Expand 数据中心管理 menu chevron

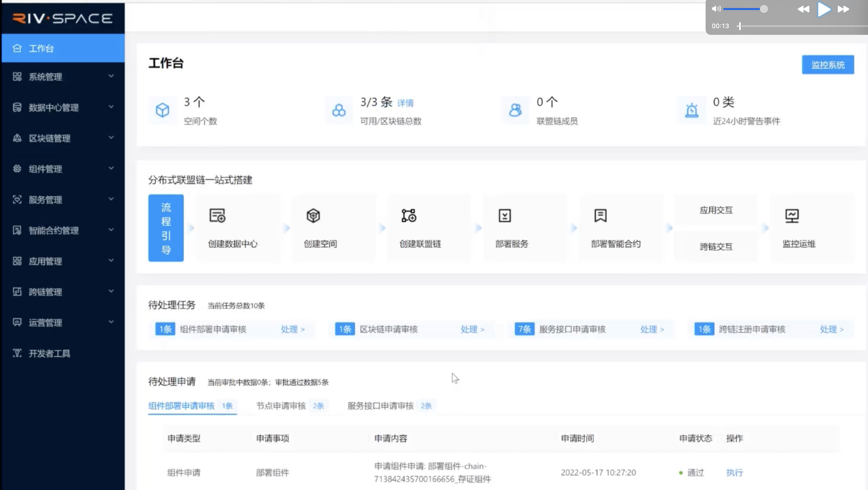point(111,107)
